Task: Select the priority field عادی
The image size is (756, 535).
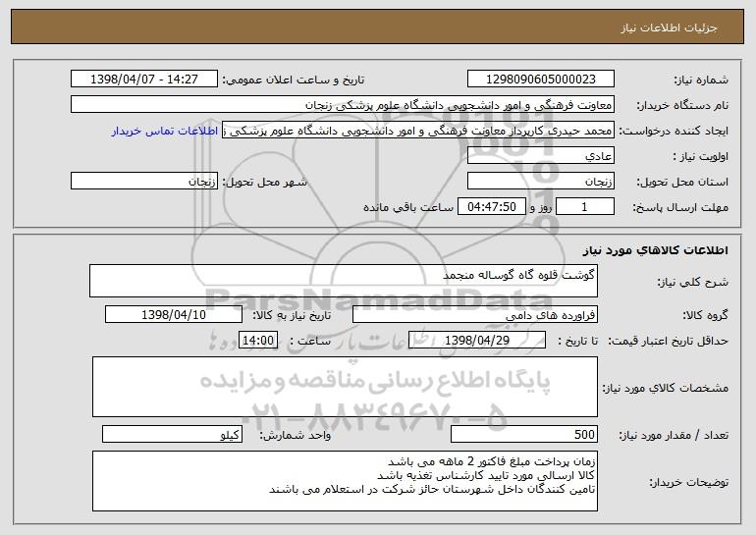Action: click(540, 156)
